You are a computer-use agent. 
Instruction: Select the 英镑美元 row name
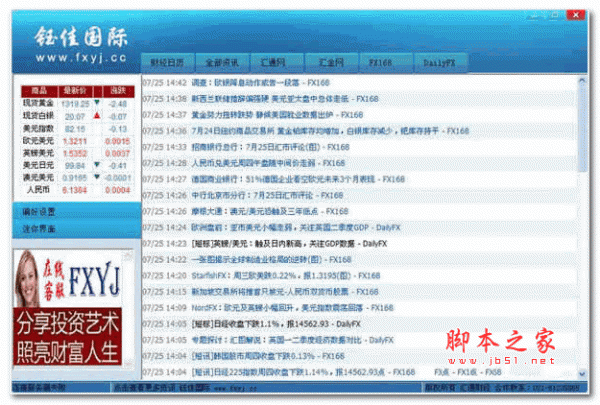[38, 153]
